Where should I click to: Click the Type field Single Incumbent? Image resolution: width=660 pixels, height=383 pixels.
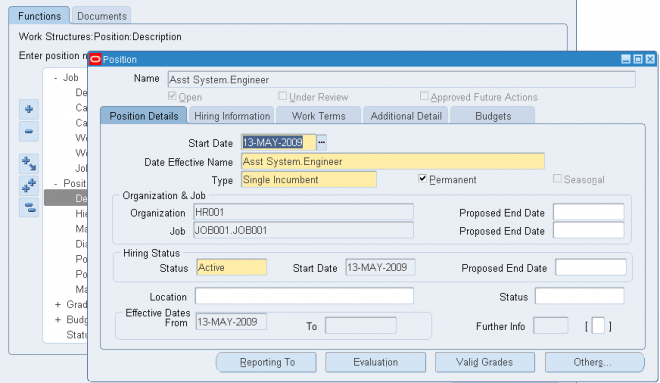click(309, 180)
